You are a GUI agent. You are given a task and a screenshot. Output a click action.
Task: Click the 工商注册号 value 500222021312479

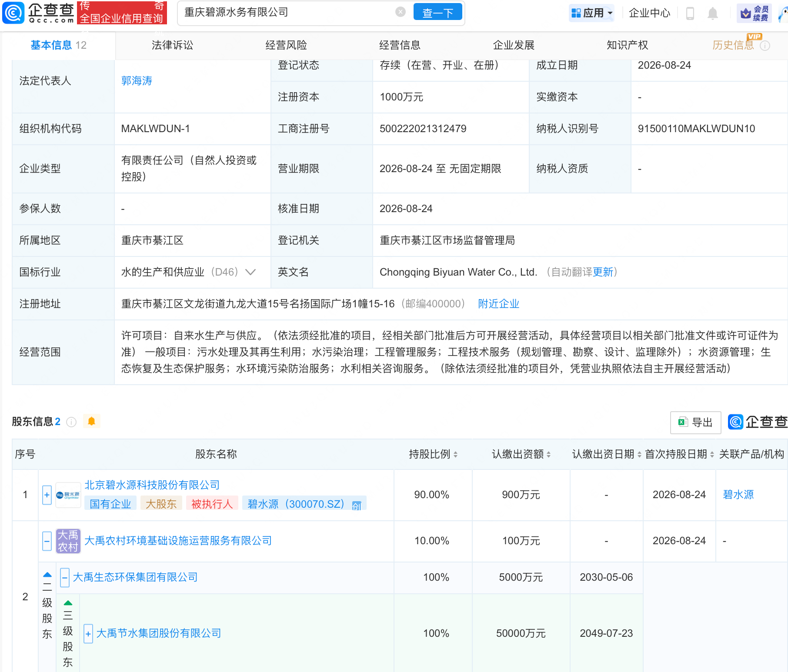pyautogui.click(x=423, y=129)
